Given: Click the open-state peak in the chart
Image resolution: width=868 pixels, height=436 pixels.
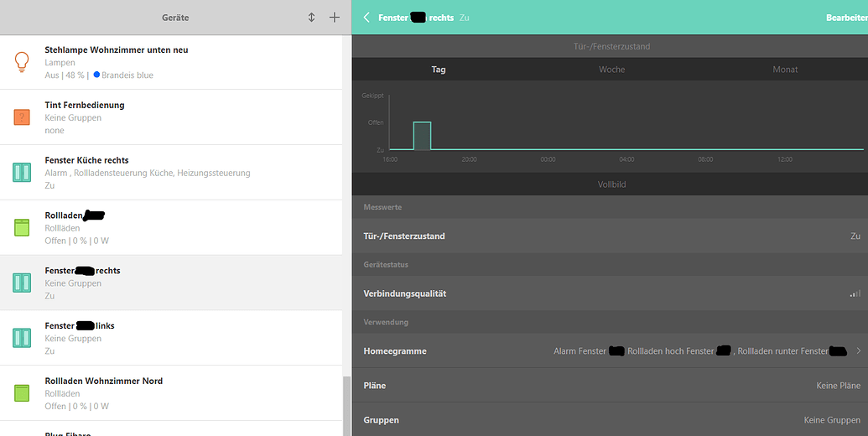Looking at the screenshot, I should (x=422, y=123).
